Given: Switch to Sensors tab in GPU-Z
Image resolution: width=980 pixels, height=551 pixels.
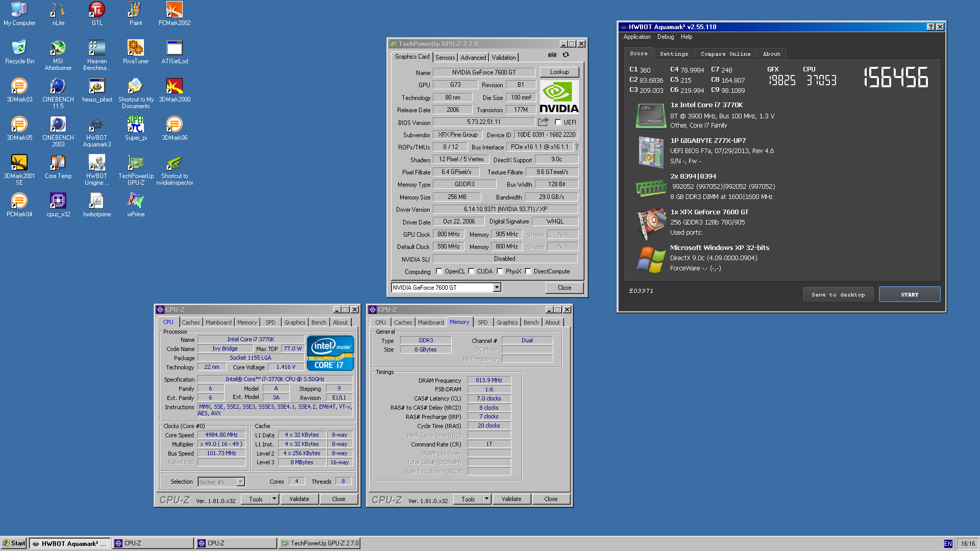Looking at the screenshot, I should point(445,58).
